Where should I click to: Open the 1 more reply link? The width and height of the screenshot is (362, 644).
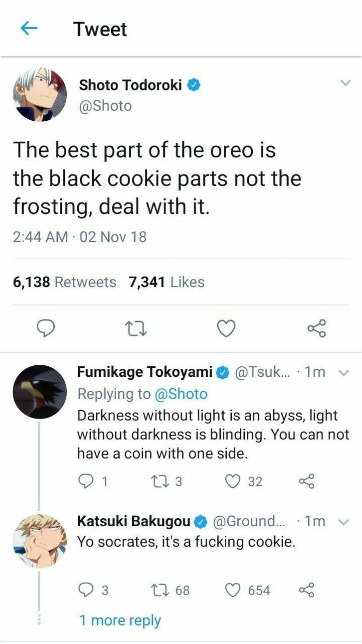tap(121, 620)
